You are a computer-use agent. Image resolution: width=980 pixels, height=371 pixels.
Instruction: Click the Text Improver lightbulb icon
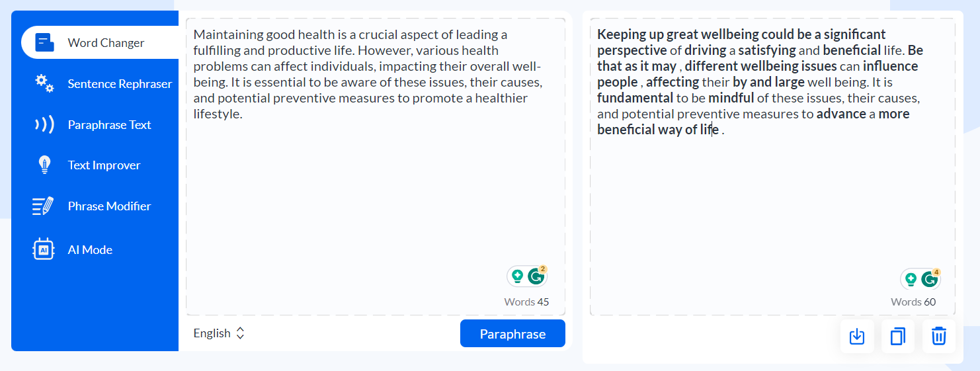[x=44, y=165]
